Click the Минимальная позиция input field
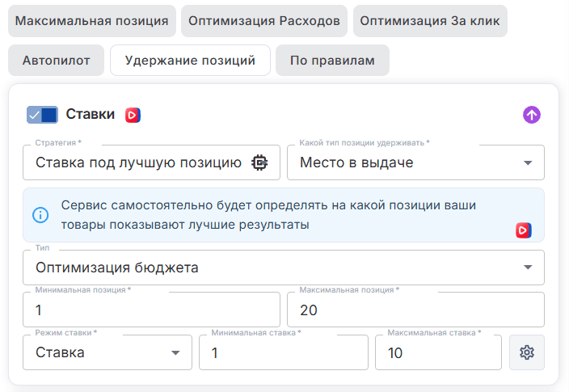The height and width of the screenshot is (392, 569). pyautogui.click(x=151, y=310)
